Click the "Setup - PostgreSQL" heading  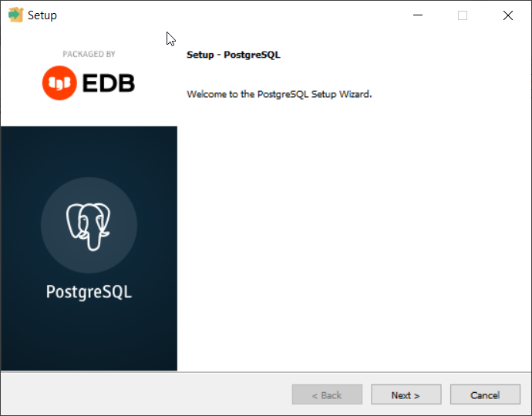(x=234, y=55)
